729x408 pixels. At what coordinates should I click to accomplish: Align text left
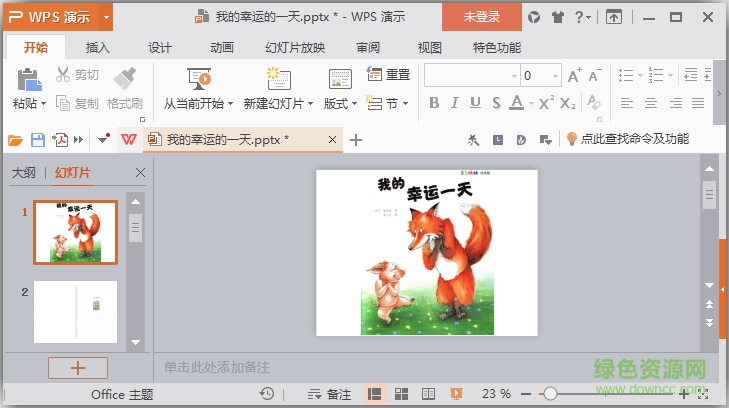pyautogui.click(x=627, y=103)
